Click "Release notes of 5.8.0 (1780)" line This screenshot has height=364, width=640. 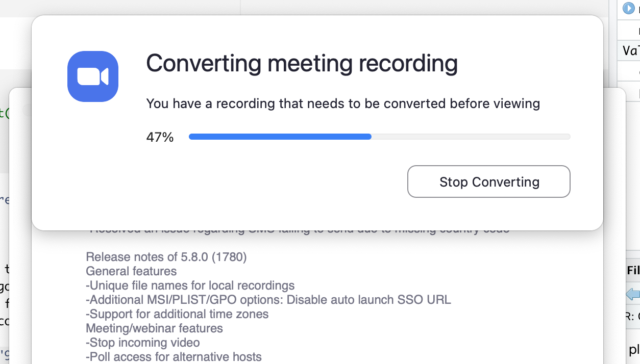[166, 257]
